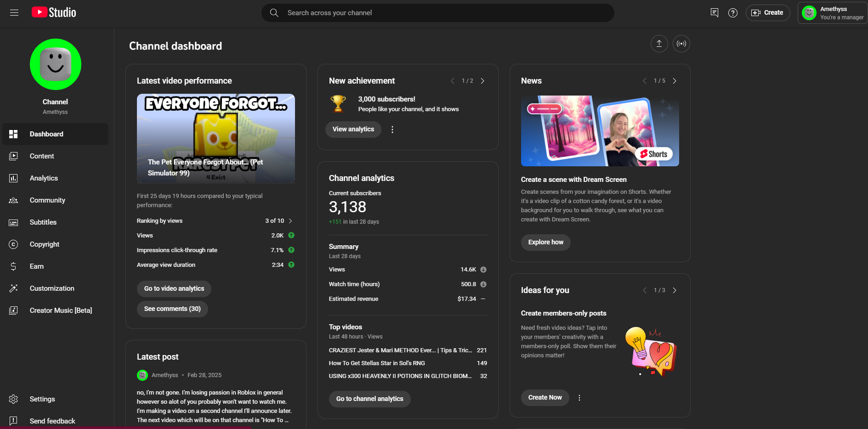Screen dimensions: 868x429
Task: Click the Creator Music note icon
Action: pyautogui.click(x=13, y=310)
